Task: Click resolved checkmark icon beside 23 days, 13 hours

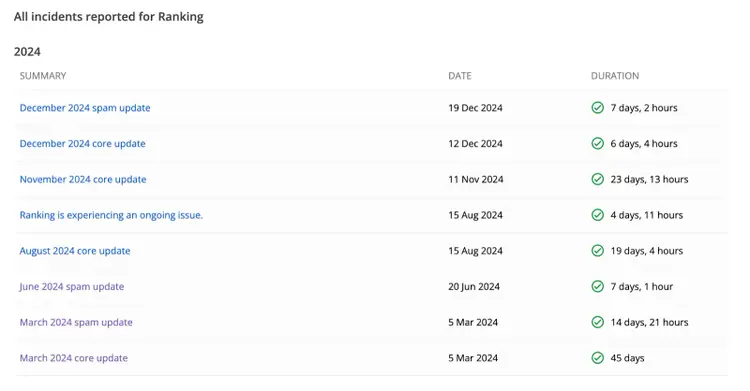Action: [x=597, y=179]
